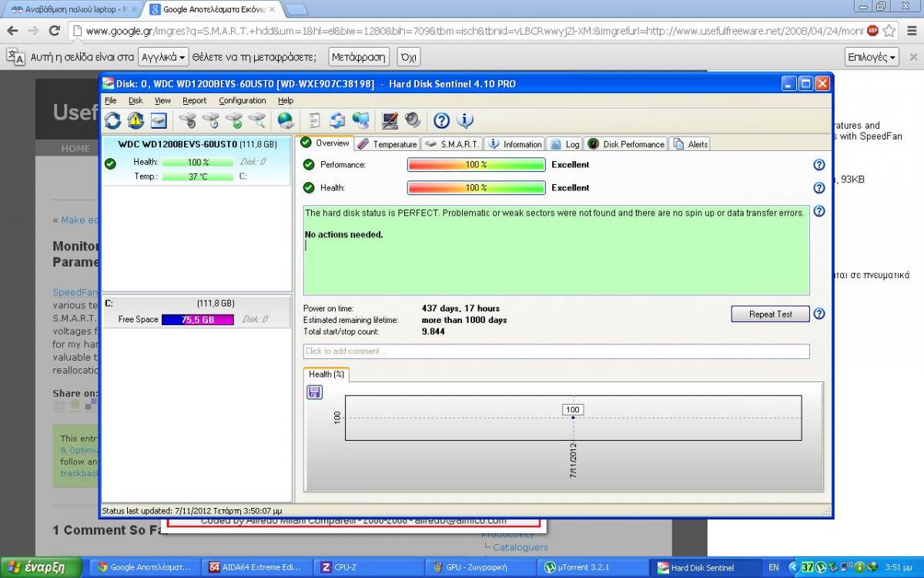Image resolution: width=924 pixels, height=578 pixels.
Task: Switch to µTorrent 3.2.1 in taskbar
Action: (x=594, y=568)
